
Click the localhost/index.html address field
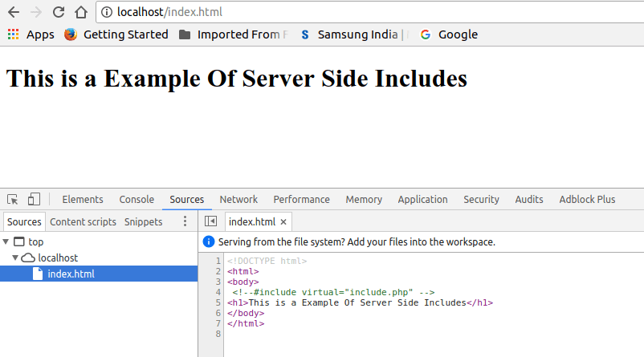(x=369, y=12)
